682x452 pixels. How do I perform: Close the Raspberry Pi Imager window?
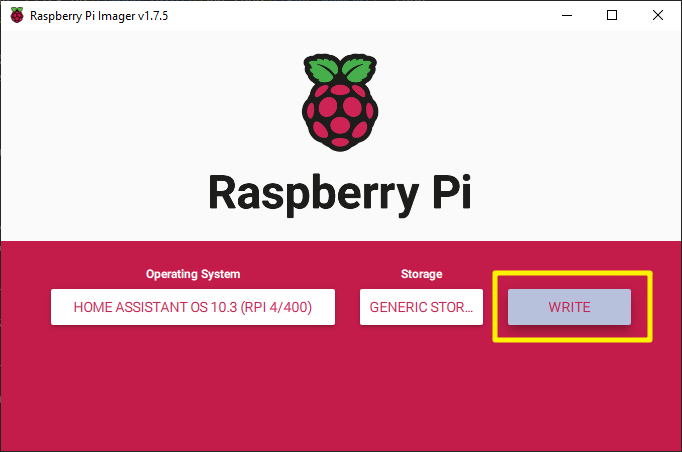658,15
